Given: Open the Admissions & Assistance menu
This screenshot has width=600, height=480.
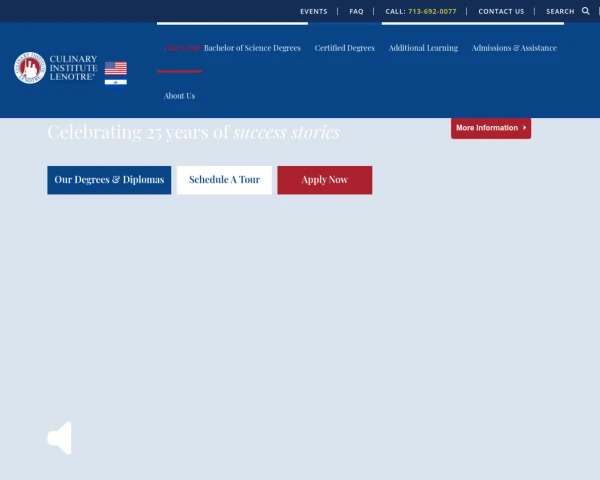Looking at the screenshot, I should click(514, 48).
